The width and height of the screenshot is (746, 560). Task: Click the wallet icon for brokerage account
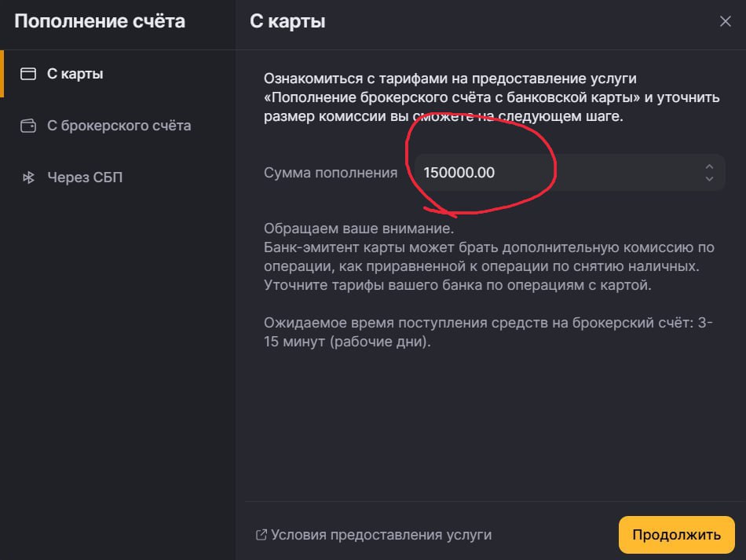pos(28,126)
